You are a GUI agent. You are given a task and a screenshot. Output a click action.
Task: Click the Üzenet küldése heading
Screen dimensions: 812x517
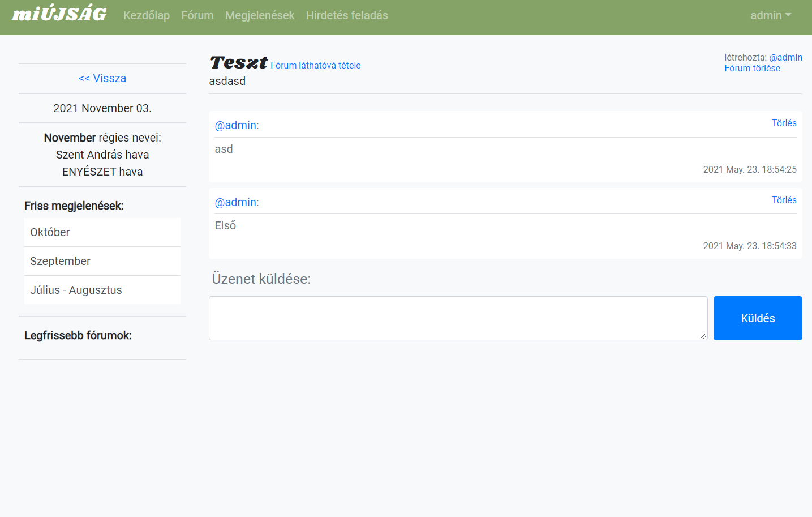click(261, 279)
